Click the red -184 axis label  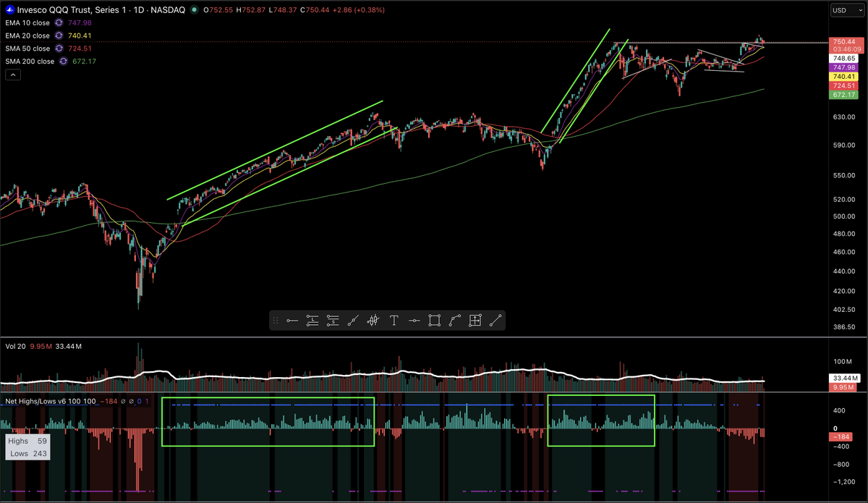(841, 436)
